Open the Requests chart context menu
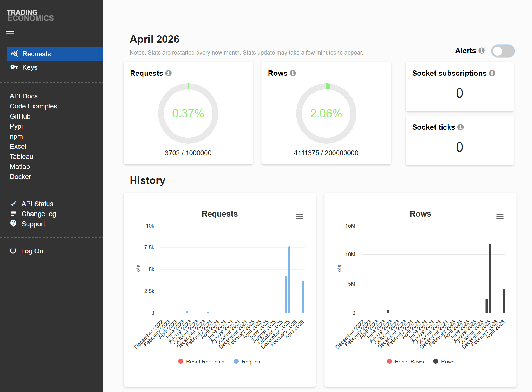This screenshot has width=532, height=392. pos(299,216)
